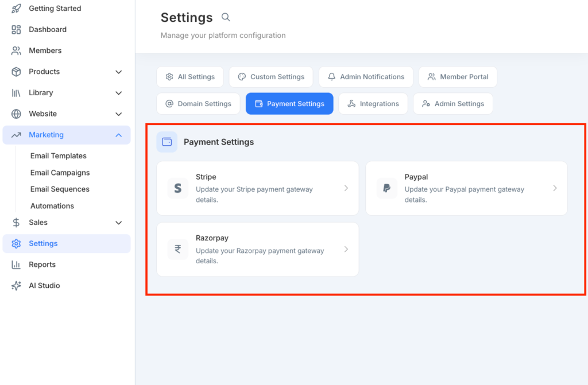
Task: Expand the Products section
Action: [119, 71]
